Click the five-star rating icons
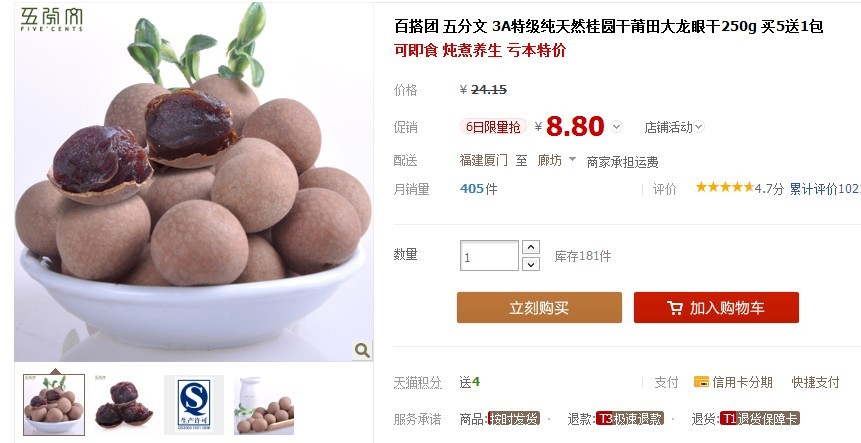Image resolution: width=861 pixels, height=443 pixels. click(x=725, y=187)
